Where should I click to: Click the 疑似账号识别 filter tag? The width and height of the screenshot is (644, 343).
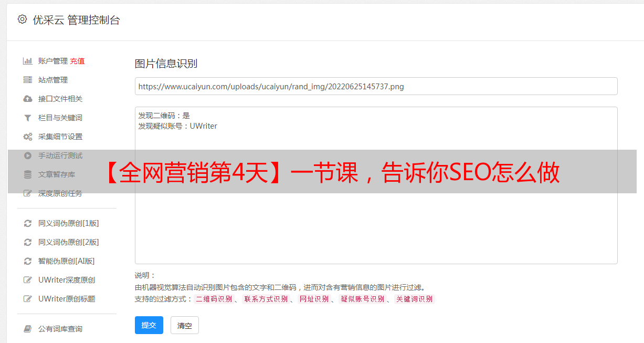tap(362, 299)
